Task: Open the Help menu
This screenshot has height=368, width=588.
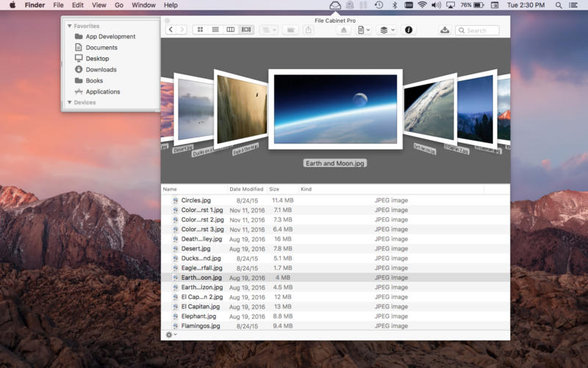Action: [x=171, y=5]
